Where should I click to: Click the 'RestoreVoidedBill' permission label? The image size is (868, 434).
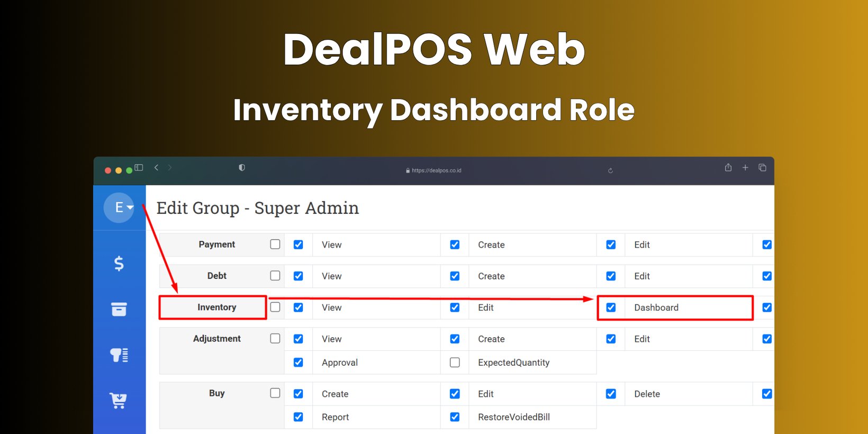pyautogui.click(x=514, y=417)
